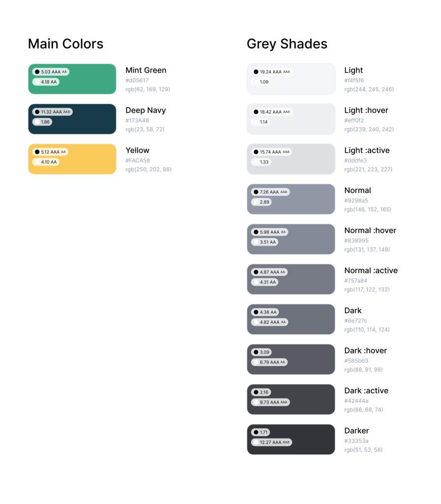This screenshot has width=441, height=504.
Task: Click the 19.24 AAA badge on Light swatch
Action: 271,72
